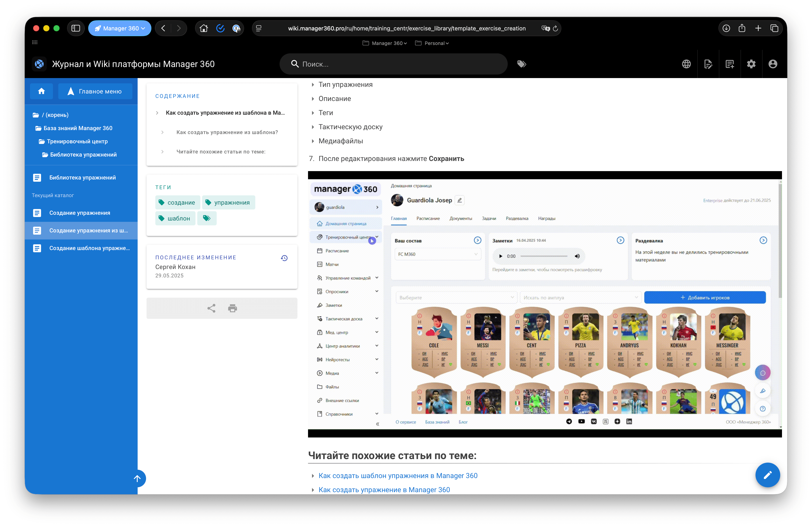Open Как создать упражнение в Manager 360 link
Screen dimensions: 812x527
tap(384, 490)
